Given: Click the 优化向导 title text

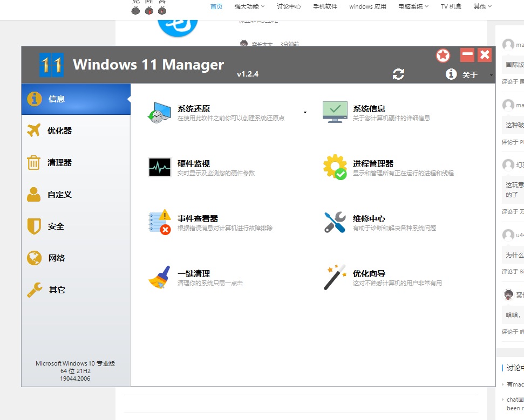Looking at the screenshot, I should (x=369, y=274).
